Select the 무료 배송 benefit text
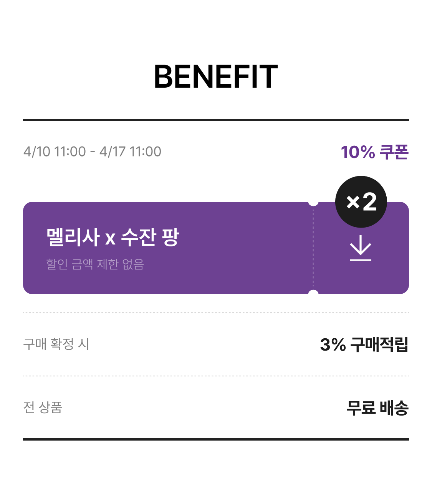 coord(377,408)
